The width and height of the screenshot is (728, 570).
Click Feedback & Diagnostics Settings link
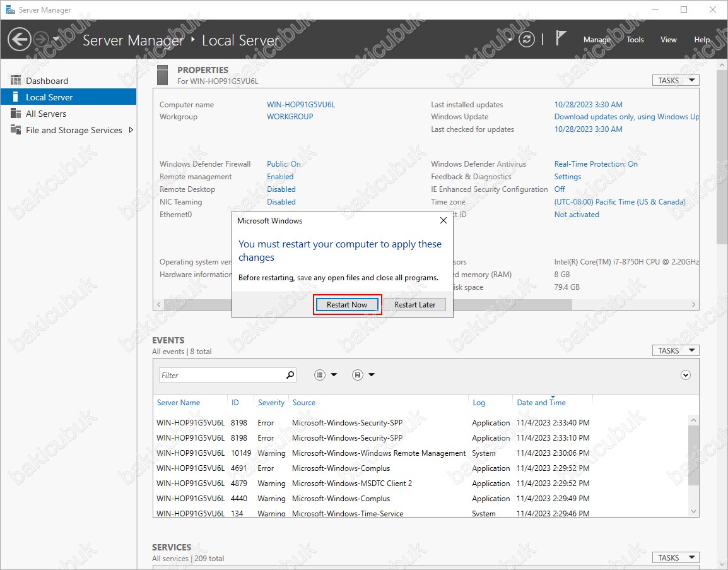(x=567, y=177)
